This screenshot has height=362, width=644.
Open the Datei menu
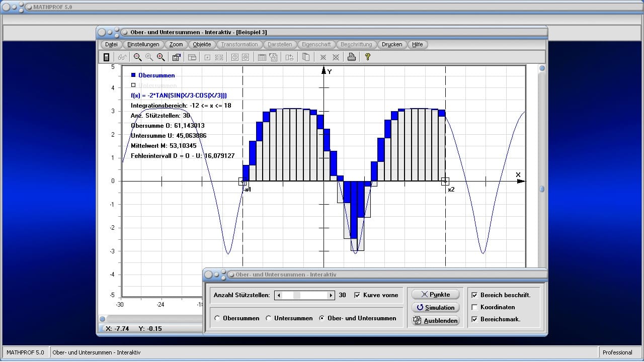pyautogui.click(x=111, y=44)
